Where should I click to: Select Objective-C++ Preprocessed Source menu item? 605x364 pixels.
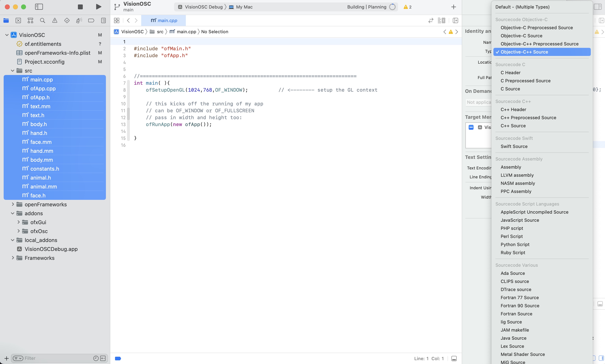539,44
